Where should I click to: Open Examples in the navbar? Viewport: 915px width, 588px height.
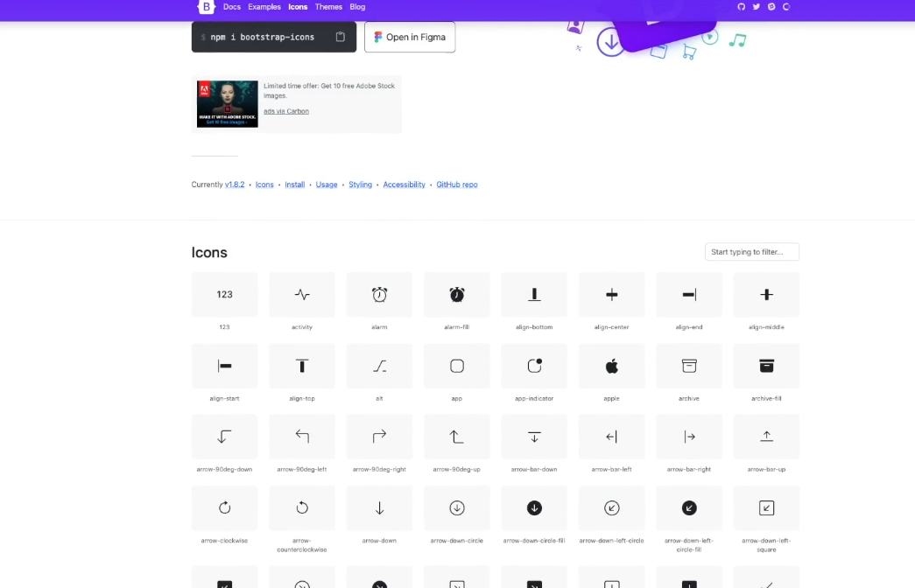264,7
